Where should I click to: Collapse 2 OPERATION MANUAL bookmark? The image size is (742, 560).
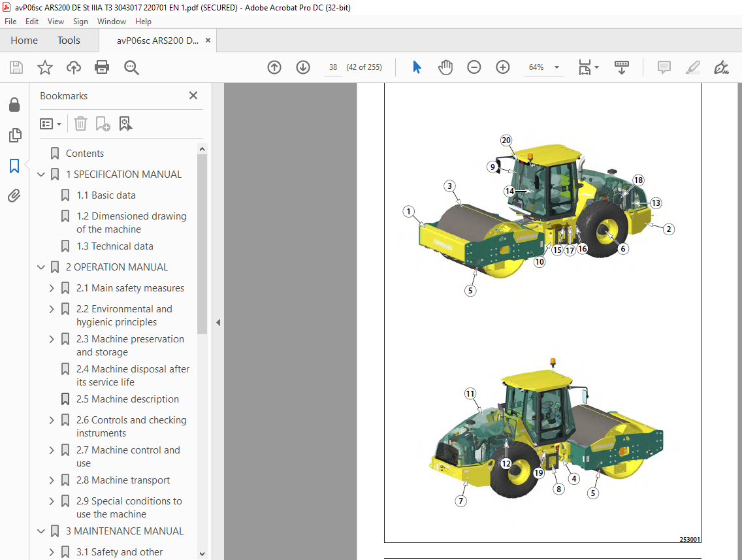click(41, 267)
